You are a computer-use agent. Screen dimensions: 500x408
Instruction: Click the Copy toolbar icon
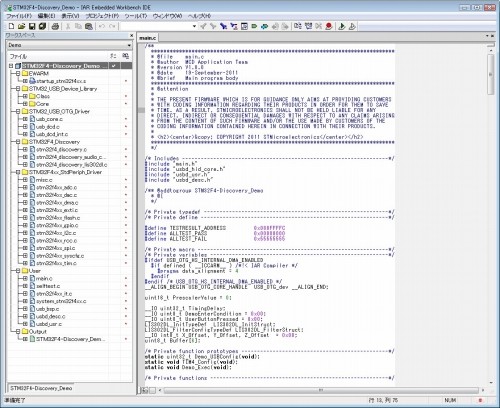pyautogui.click(x=78, y=26)
